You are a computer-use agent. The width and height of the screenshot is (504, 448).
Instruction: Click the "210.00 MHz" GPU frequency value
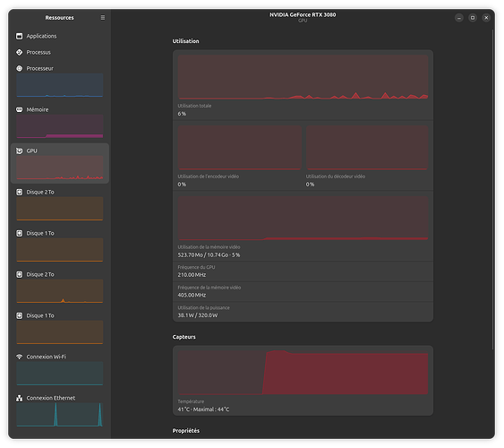[192, 275]
